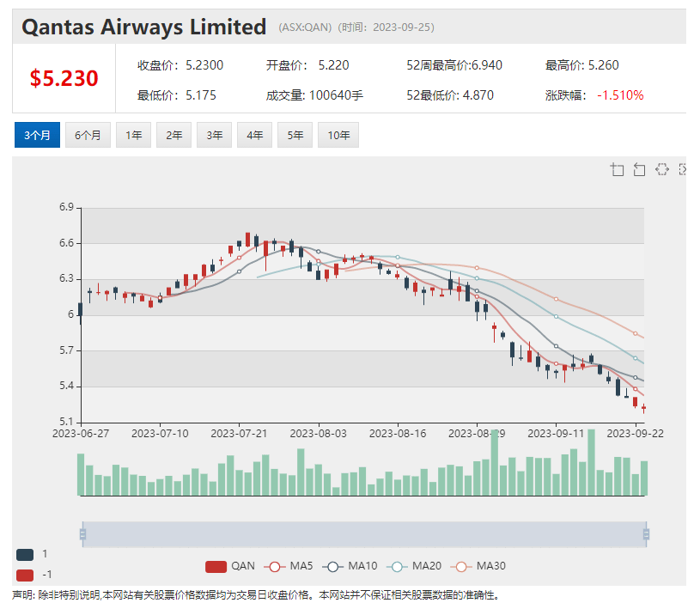Grab the left handle of the range slider

pyautogui.click(x=82, y=534)
